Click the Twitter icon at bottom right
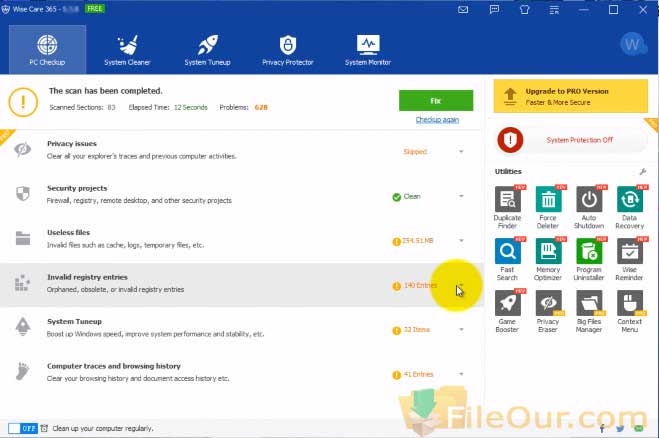Screen dimensions: 659x438 620,429
